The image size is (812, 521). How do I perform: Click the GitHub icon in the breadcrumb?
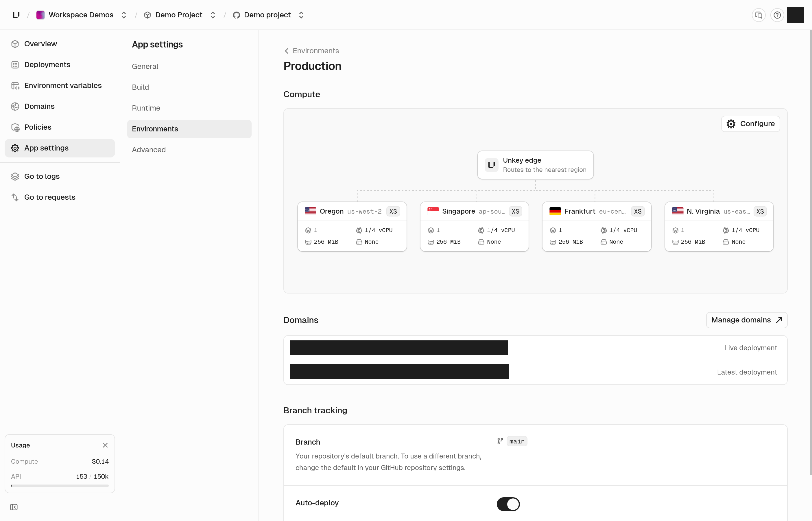click(x=237, y=15)
